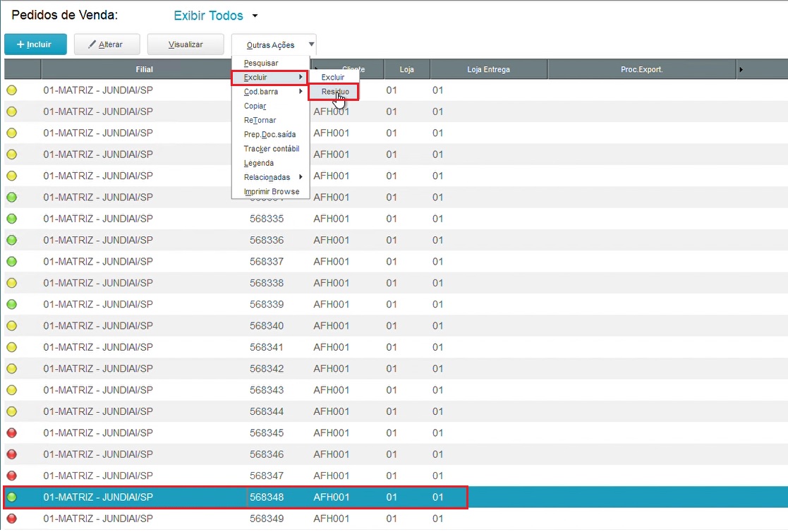
Task: Select order number 568337 cell
Action: pos(267,262)
